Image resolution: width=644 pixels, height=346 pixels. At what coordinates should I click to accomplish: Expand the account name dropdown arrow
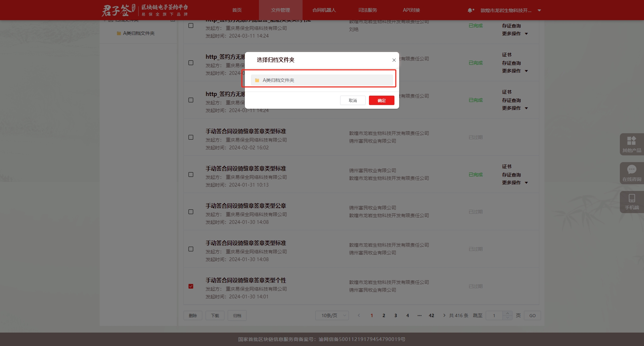tap(539, 10)
